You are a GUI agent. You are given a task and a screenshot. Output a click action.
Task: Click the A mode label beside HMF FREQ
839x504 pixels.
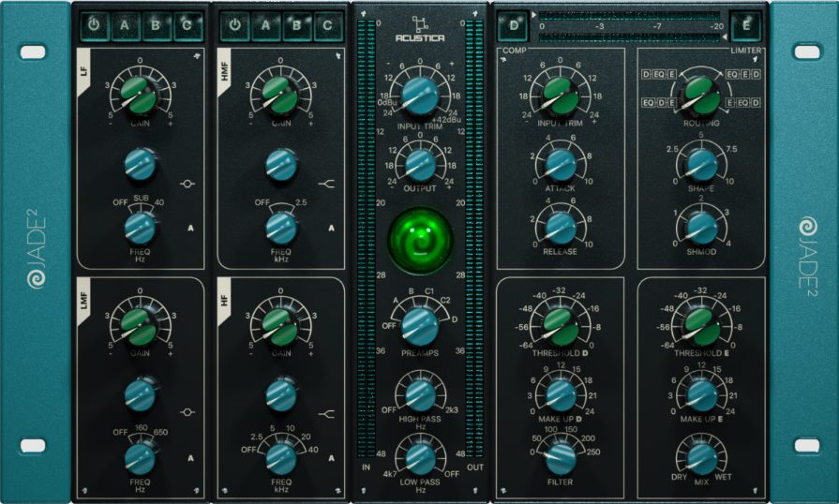click(x=331, y=229)
